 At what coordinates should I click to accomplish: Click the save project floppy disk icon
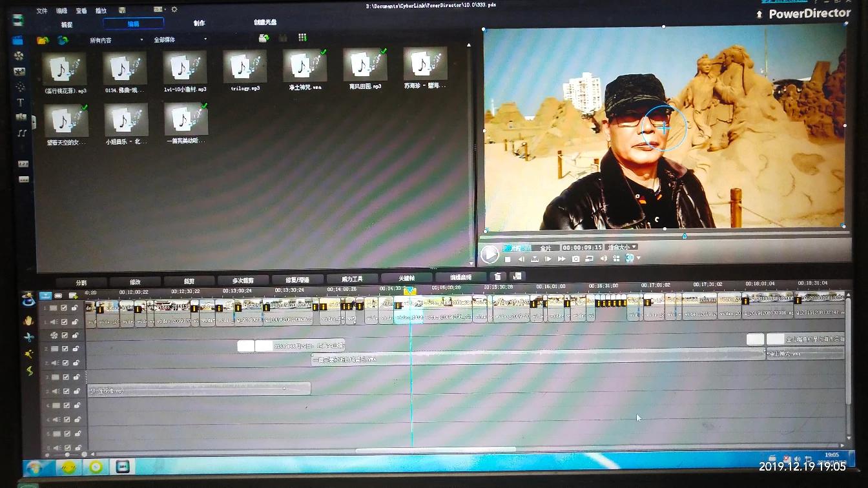click(122, 10)
